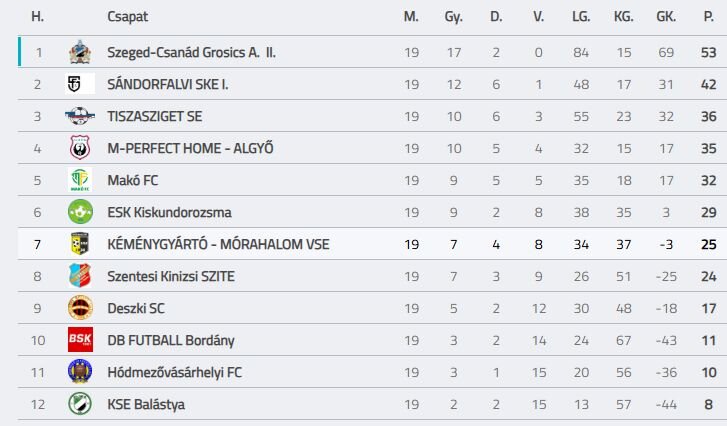Click the Algyő team crest icon
Image resolution: width=727 pixels, height=426 pixels.
coord(80,148)
